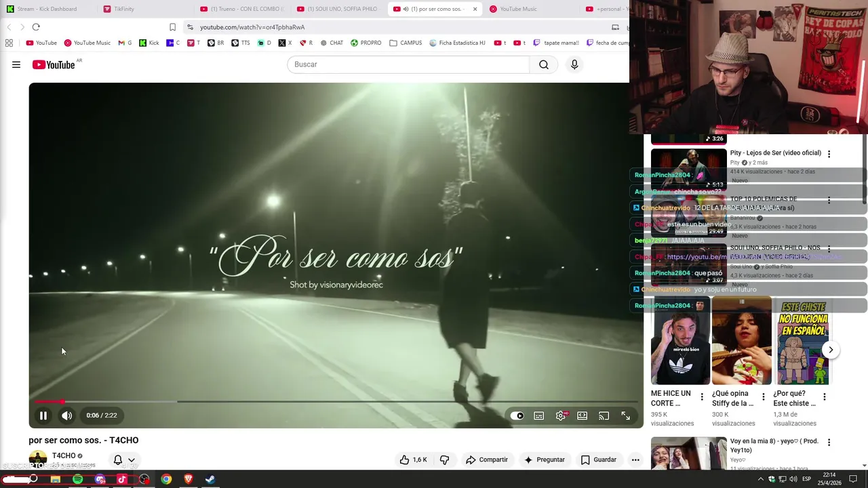This screenshot has height=488, width=868.
Task: Go back with browser back arrow
Action: [x=9, y=27]
